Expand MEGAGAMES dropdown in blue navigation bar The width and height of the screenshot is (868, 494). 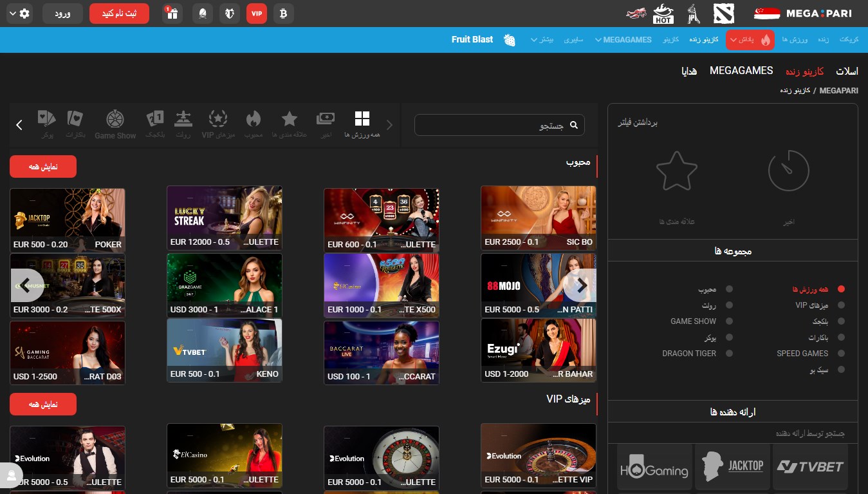(623, 40)
